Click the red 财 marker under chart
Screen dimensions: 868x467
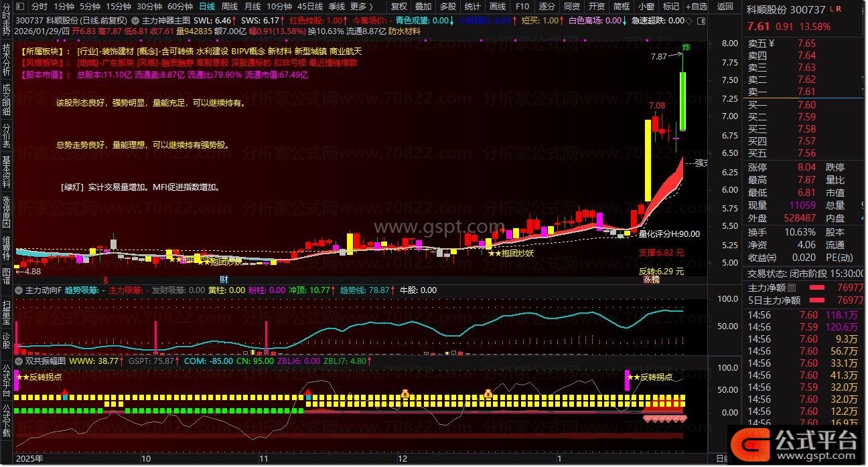click(x=224, y=279)
